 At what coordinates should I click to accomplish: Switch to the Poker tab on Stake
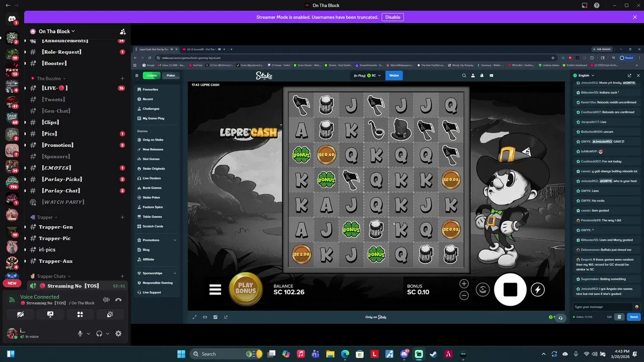pyautogui.click(x=171, y=75)
